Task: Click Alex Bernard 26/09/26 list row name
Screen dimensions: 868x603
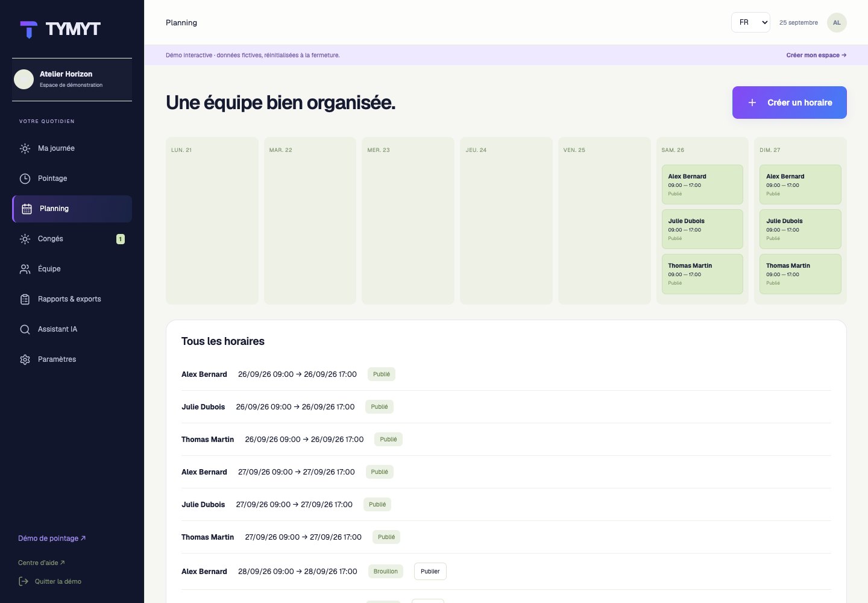Action: point(204,374)
